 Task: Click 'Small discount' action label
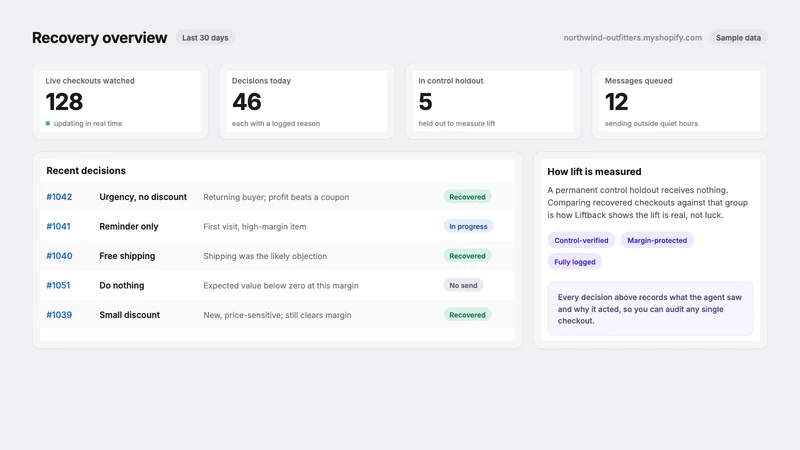(130, 315)
